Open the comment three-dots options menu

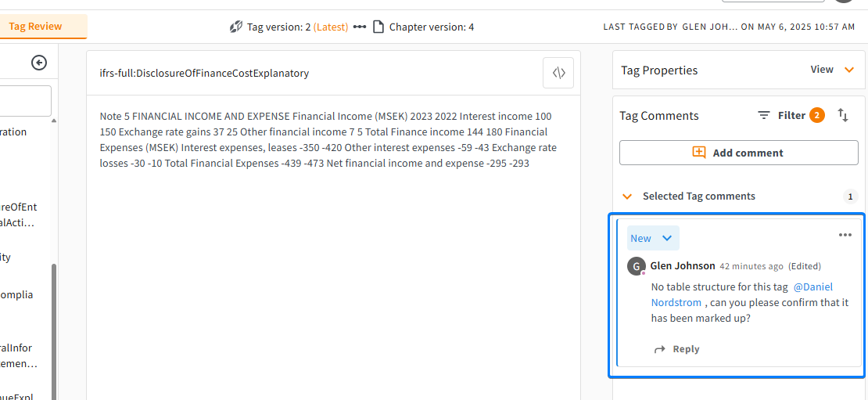pos(845,235)
